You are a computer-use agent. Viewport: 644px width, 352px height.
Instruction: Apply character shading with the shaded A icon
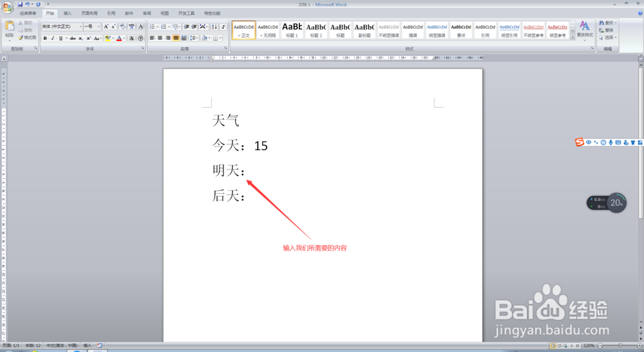[x=131, y=38]
